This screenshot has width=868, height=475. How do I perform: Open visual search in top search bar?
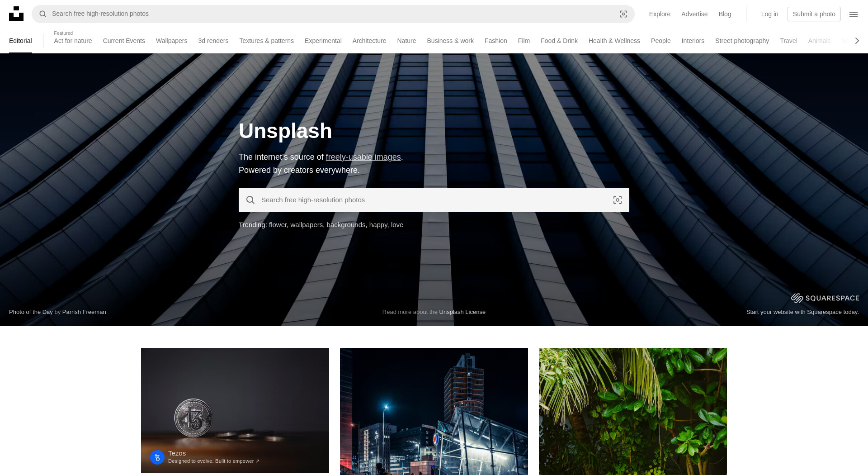pyautogui.click(x=623, y=14)
